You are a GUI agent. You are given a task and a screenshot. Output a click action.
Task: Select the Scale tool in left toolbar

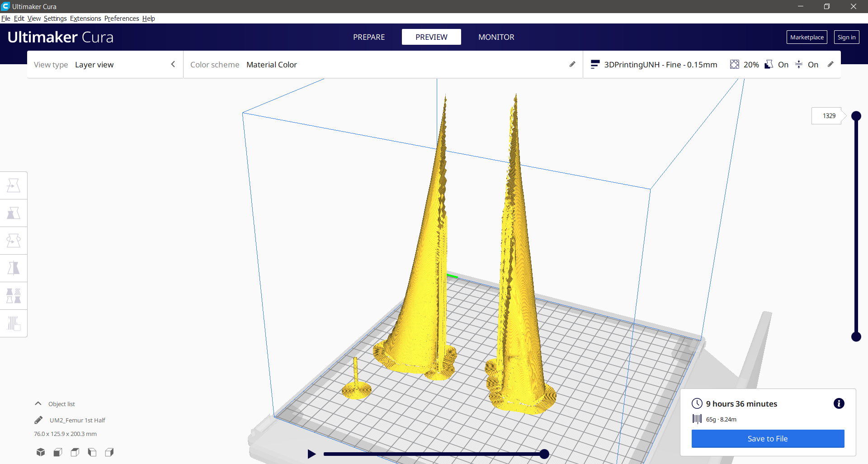coord(14,213)
